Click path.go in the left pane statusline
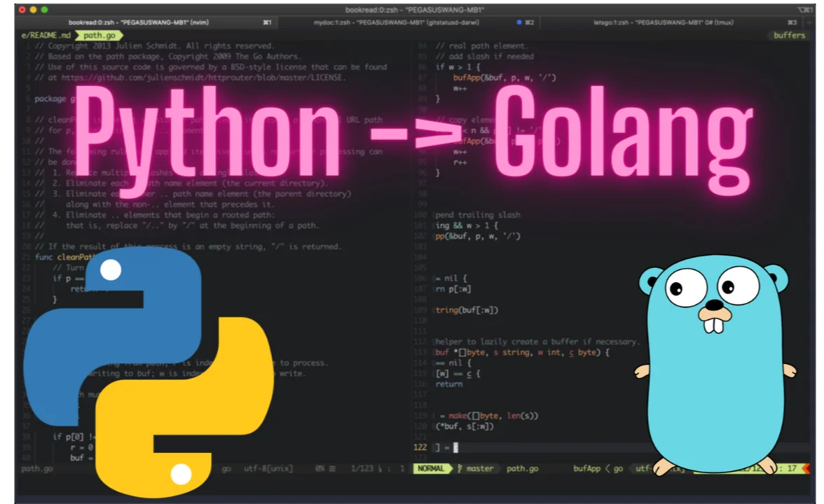Screen dimensions: 824x504 point(37,468)
